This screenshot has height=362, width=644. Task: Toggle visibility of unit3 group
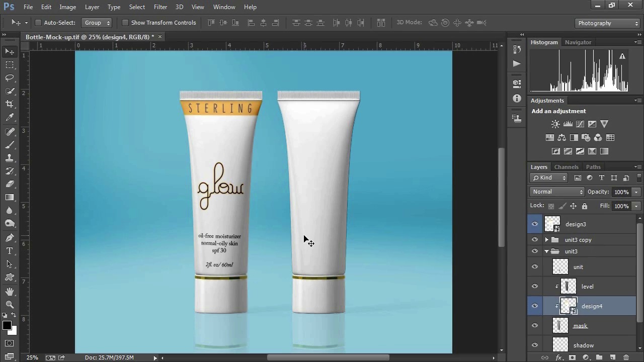(x=535, y=251)
